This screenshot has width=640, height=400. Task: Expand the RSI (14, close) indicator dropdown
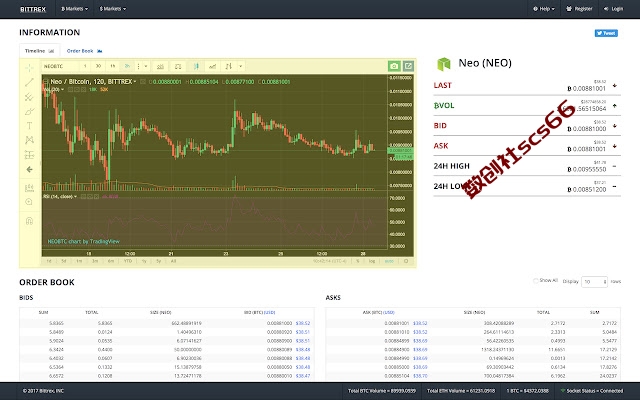pos(76,197)
